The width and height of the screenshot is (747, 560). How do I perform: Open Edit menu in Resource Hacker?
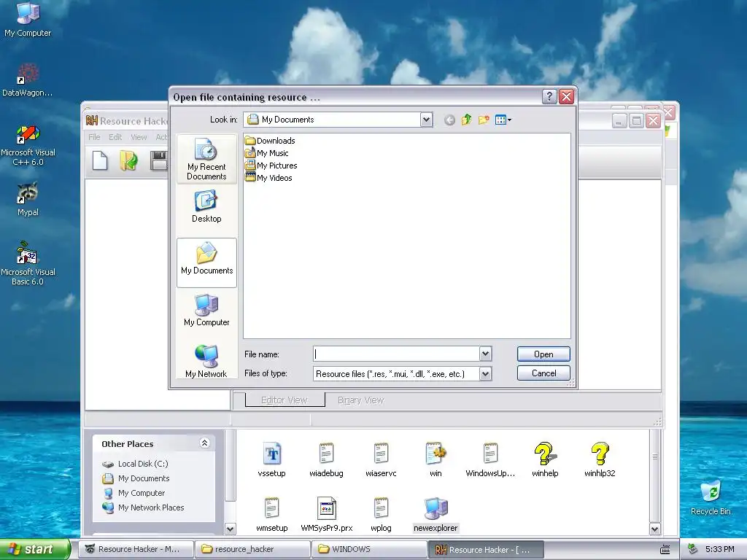pyautogui.click(x=115, y=137)
